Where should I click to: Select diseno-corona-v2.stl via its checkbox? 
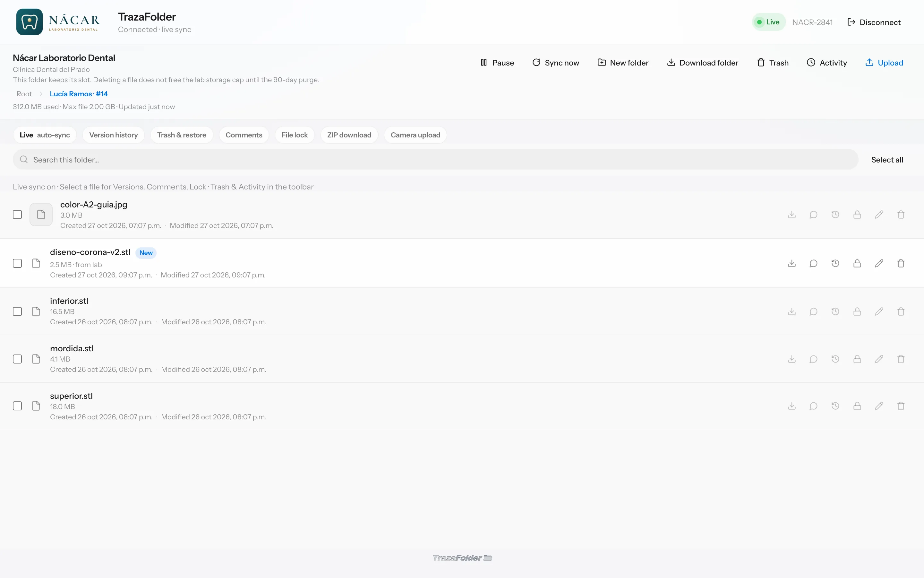(17, 263)
